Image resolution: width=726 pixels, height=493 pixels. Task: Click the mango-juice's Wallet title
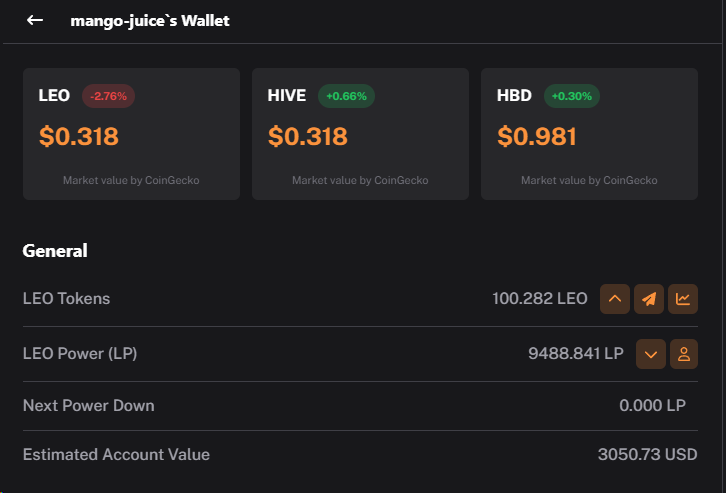(150, 21)
